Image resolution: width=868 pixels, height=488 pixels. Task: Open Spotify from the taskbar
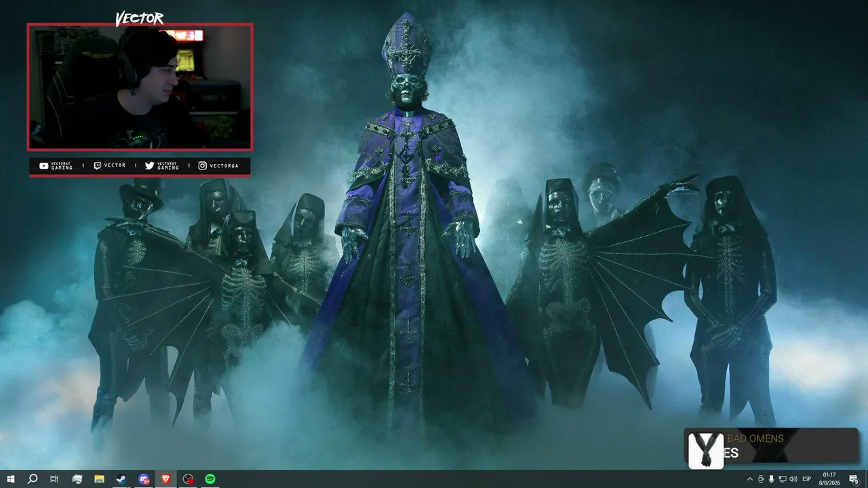coord(210,479)
